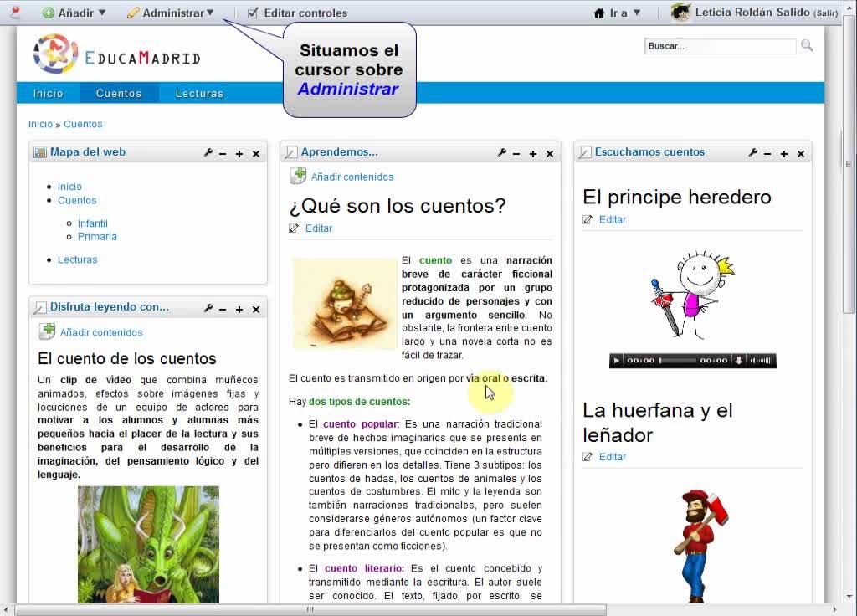The image size is (857, 616).
Task: Open the Ir a dropdown
Action: (x=617, y=13)
